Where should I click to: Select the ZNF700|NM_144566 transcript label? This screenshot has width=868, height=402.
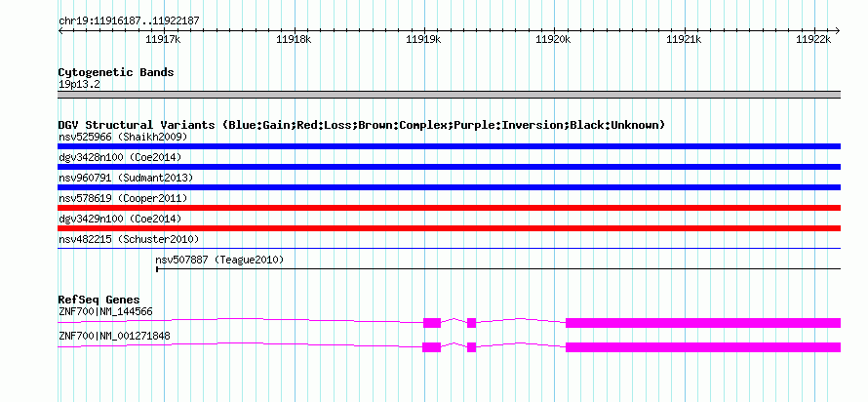pos(105,311)
